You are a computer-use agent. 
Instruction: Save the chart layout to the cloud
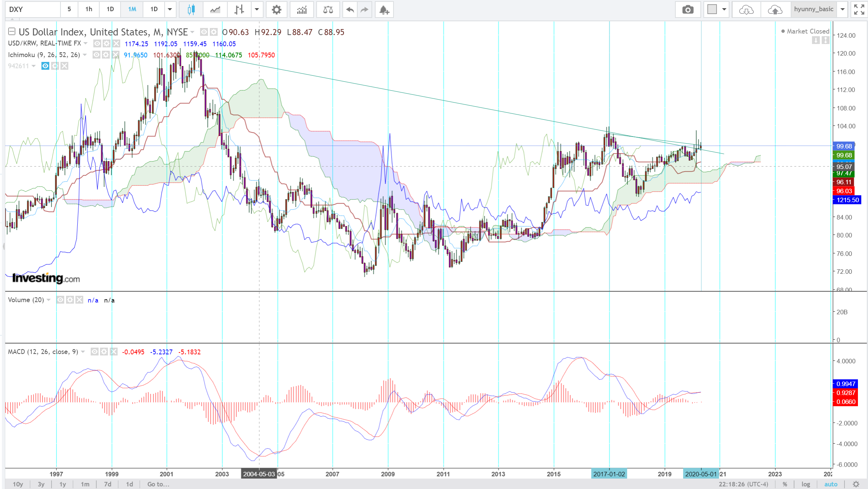coord(775,9)
